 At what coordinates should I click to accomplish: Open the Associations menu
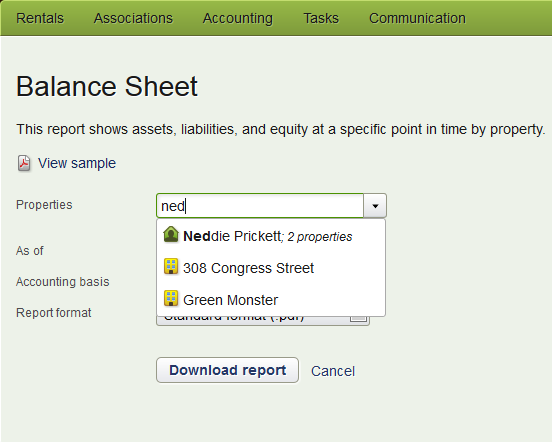pos(133,18)
